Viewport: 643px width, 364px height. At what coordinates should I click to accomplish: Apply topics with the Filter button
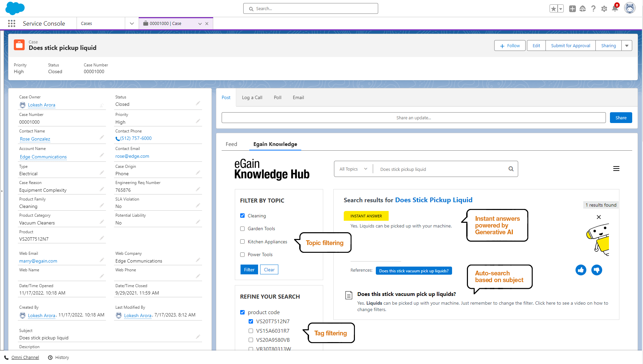pyautogui.click(x=249, y=270)
